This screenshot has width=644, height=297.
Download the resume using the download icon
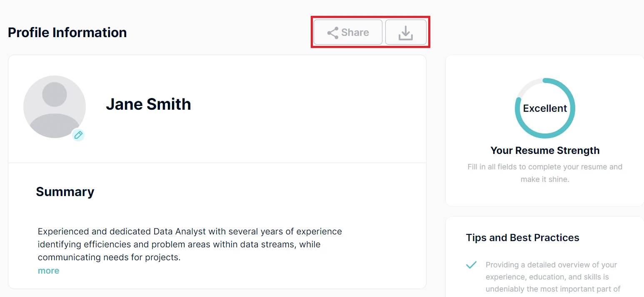406,32
